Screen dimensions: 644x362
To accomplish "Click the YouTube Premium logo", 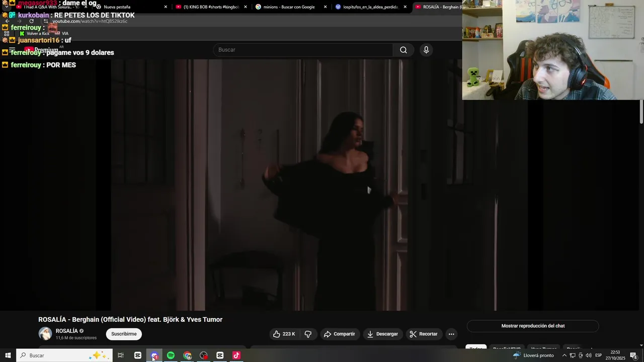I will [42, 50].
